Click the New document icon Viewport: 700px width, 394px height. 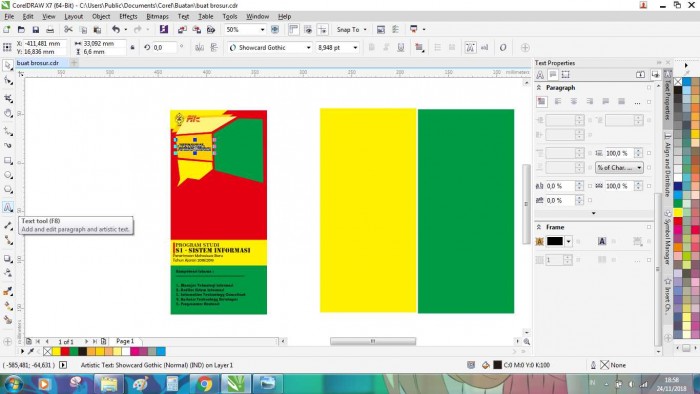[x=7, y=29]
